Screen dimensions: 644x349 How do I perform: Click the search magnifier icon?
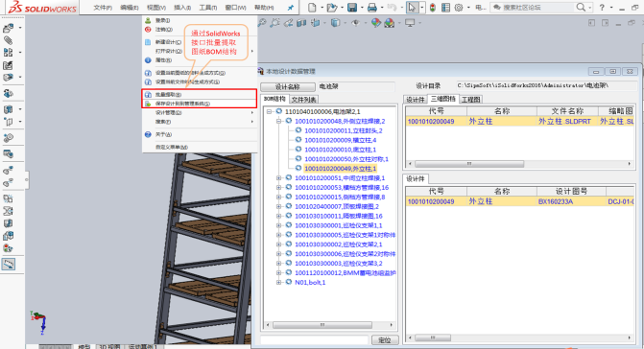point(581,8)
